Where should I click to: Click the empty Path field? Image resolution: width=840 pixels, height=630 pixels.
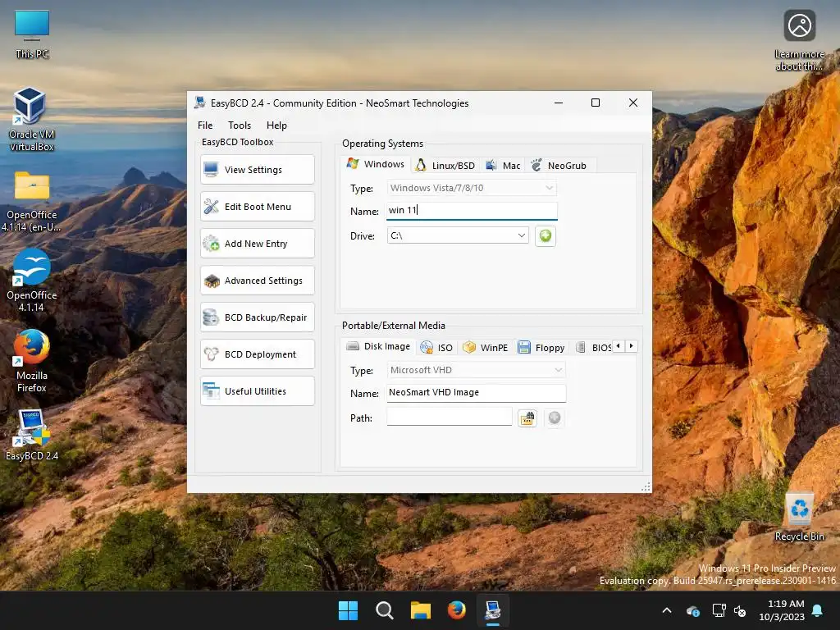450,417
